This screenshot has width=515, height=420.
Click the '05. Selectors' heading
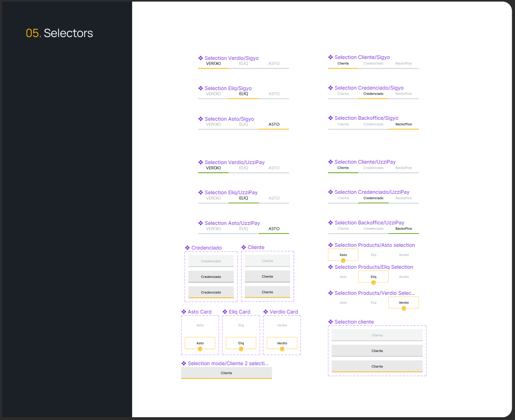coord(59,33)
